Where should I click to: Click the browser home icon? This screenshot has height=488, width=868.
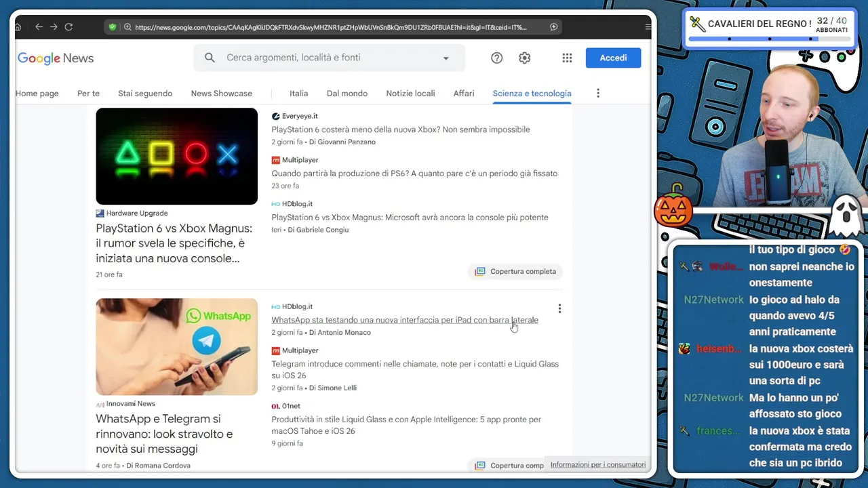point(18,27)
